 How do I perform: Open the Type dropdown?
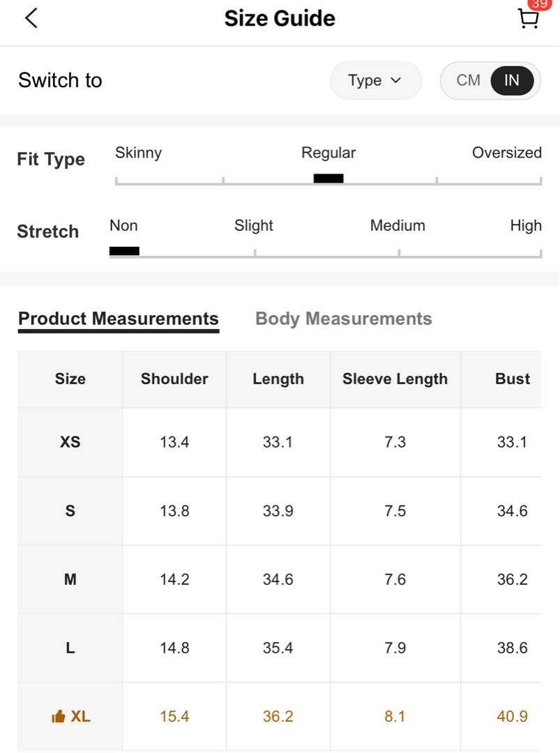pyautogui.click(x=376, y=80)
